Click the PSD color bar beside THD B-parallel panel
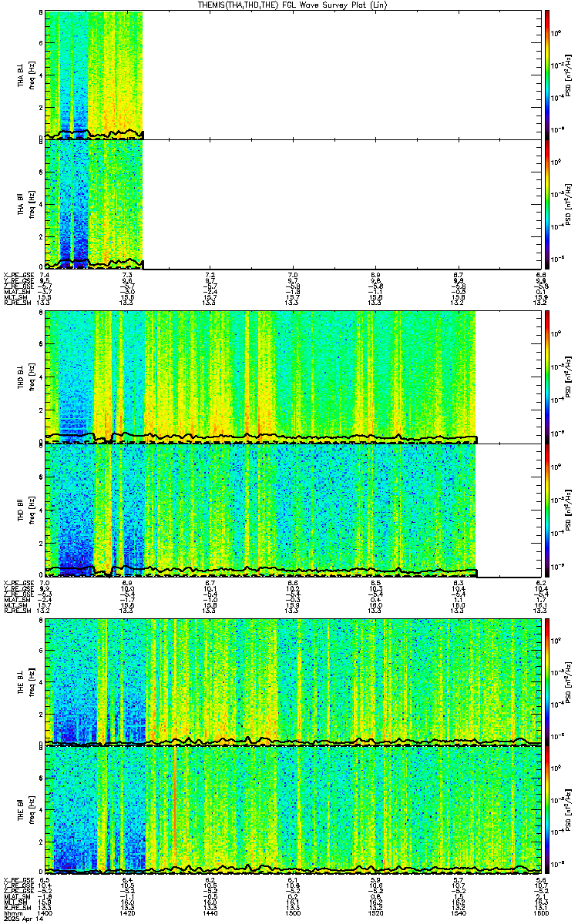The height and width of the screenshot is (924, 578). coord(546,510)
